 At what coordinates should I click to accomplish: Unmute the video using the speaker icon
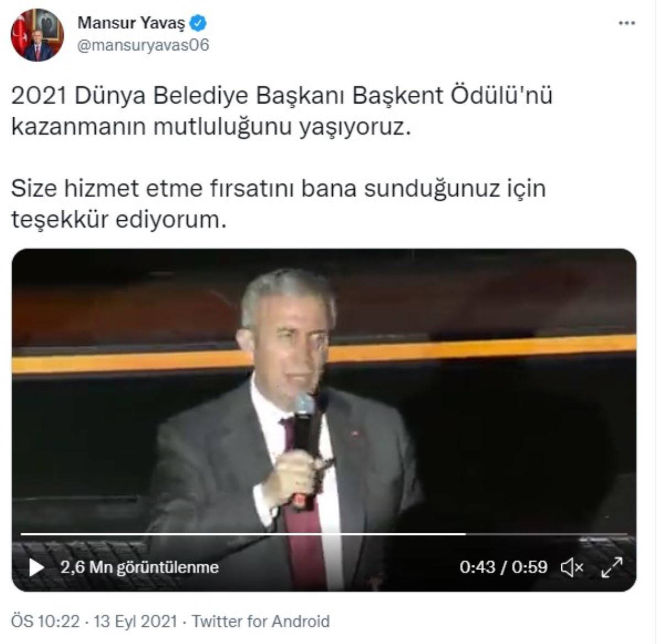point(572,567)
